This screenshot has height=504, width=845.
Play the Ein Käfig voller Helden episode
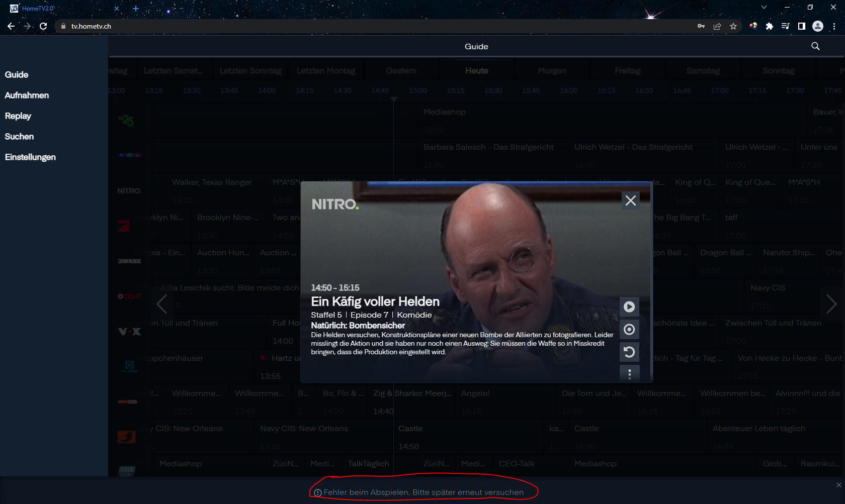pos(629,307)
